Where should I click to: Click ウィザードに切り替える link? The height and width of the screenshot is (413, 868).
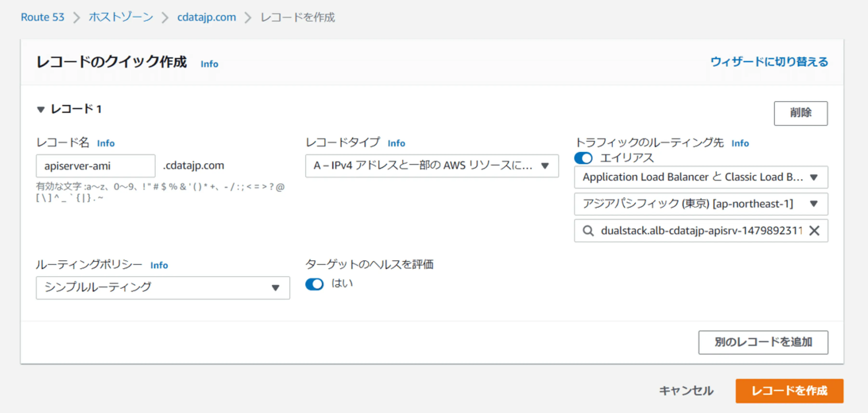(769, 62)
